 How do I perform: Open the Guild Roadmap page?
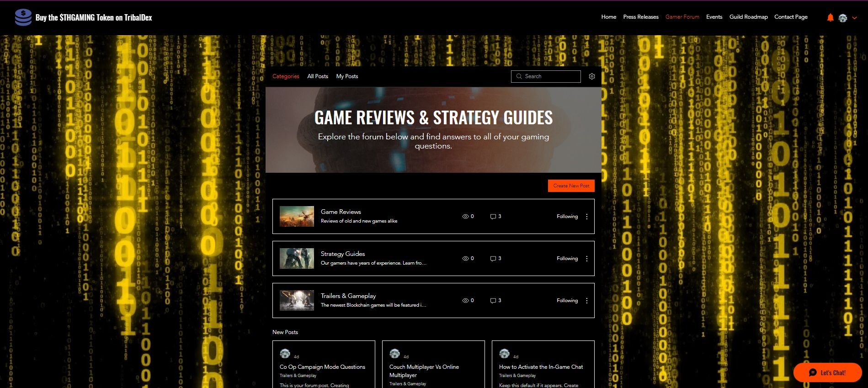point(748,17)
